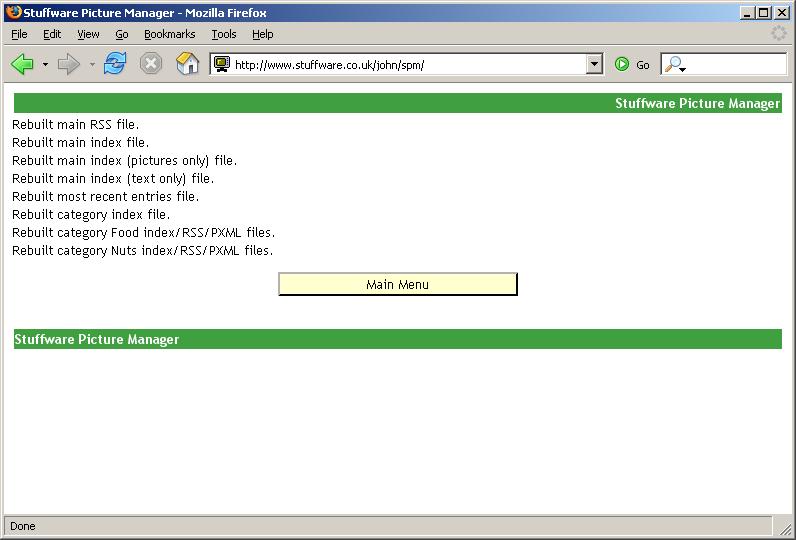The image size is (796, 540).
Task: Click the green Go button
Action: click(x=632, y=64)
